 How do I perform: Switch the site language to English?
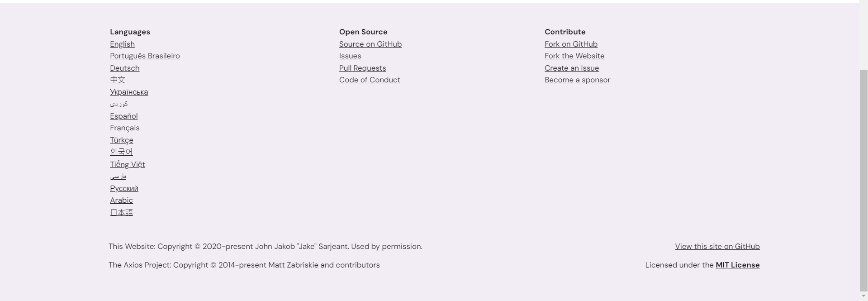coord(122,44)
